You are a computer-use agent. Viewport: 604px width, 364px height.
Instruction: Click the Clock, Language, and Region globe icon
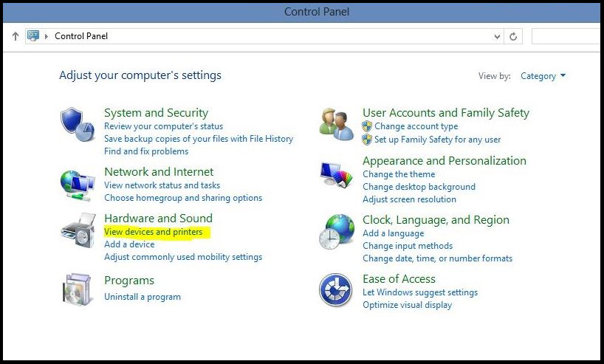click(336, 232)
